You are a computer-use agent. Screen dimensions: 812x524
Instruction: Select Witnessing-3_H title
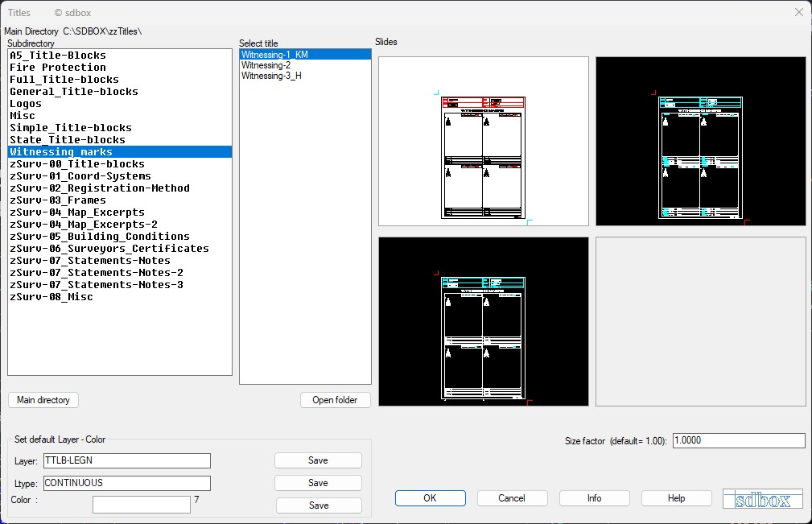(x=305, y=76)
